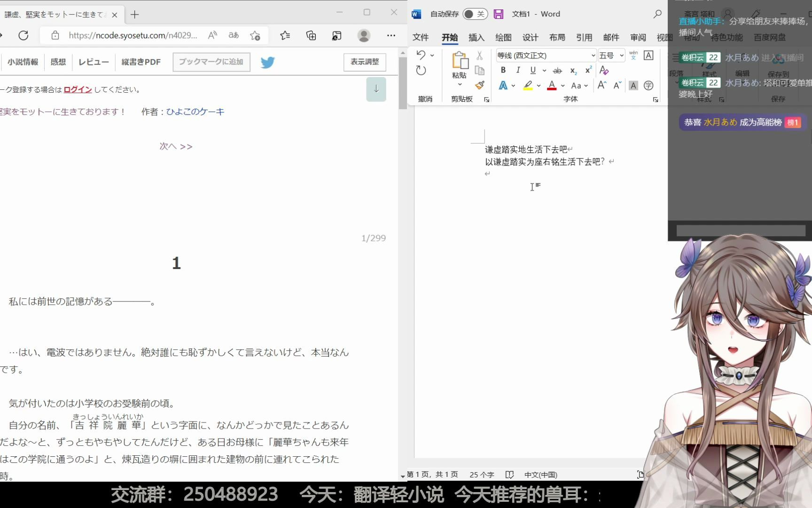Click the Paste clipboard icon

460,61
